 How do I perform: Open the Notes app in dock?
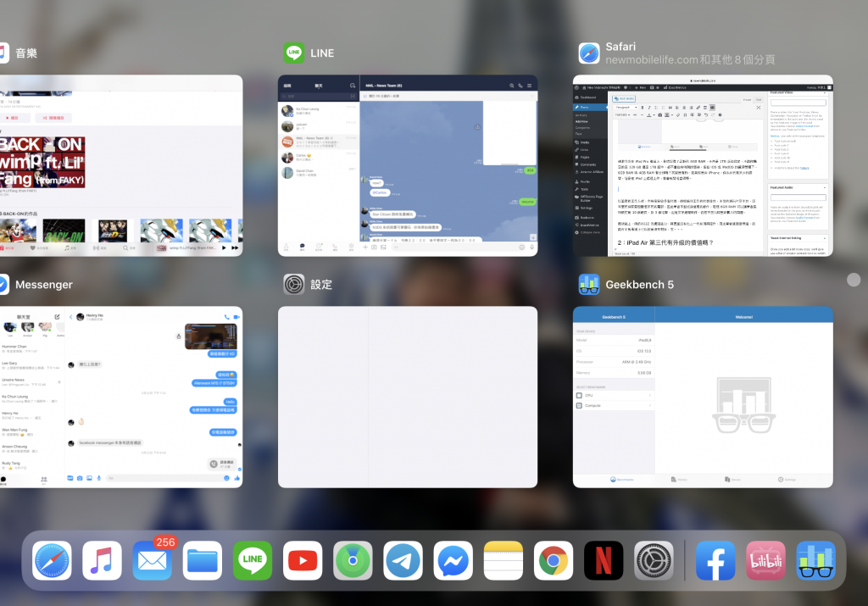point(504,560)
